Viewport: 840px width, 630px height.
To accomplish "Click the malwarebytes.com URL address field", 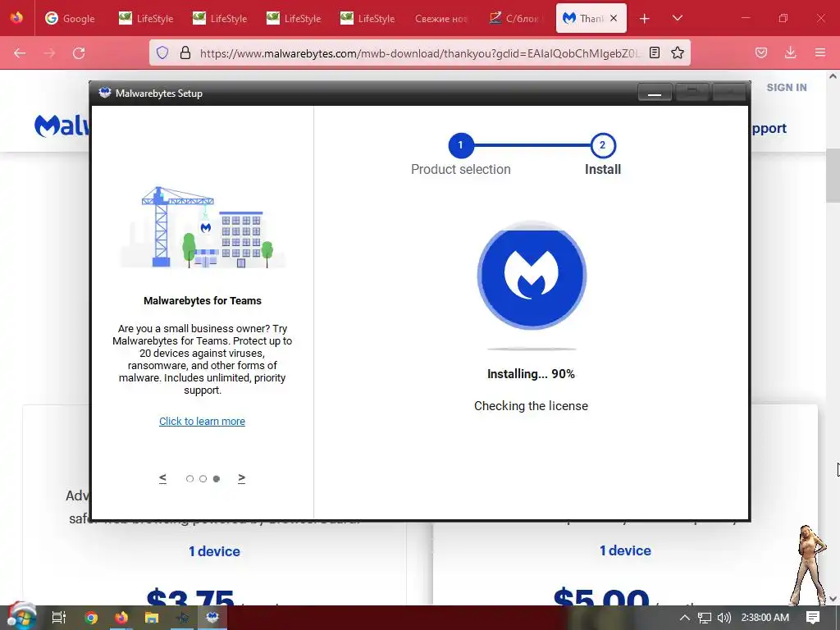I will pos(419,53).
